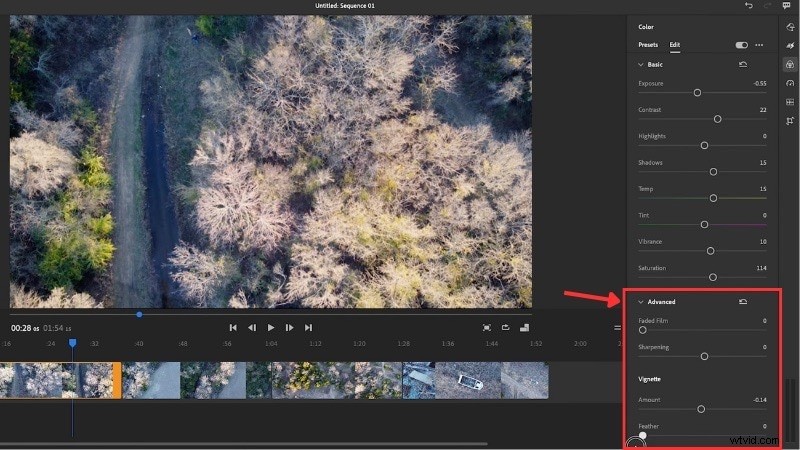
Task: Click the Tint slider handle
Action: coord(704,224)
